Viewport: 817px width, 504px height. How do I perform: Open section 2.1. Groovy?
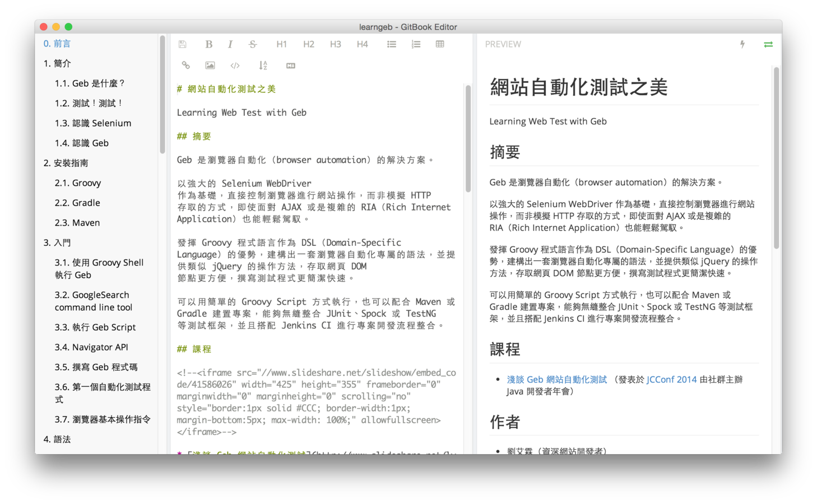[78, 183]
